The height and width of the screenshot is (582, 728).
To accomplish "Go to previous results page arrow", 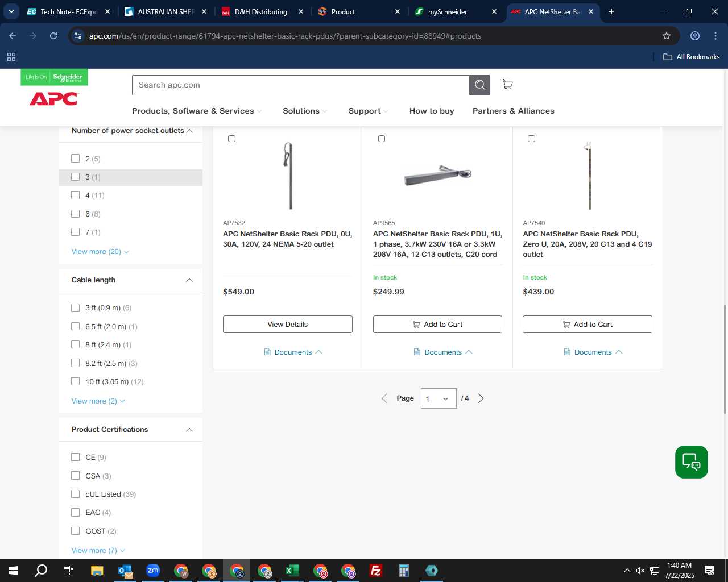I will point(384,398).
